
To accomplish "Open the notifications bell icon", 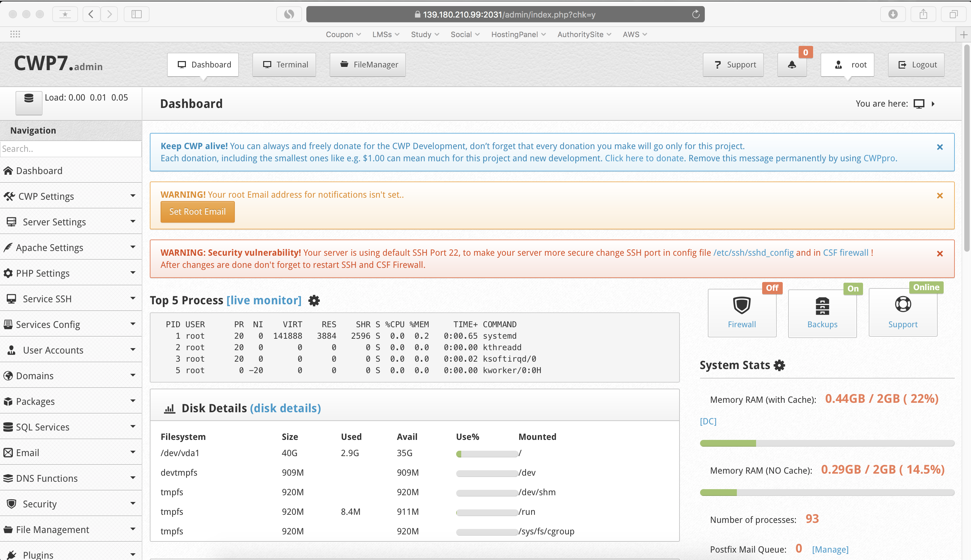I will pyautogui.click(x=792, y=65).
